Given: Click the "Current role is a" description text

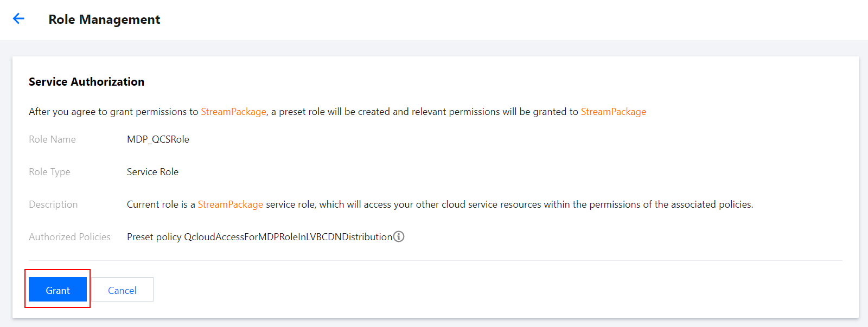Looking at the screenshot, I should pyautogui.click(x=161, y=204).
